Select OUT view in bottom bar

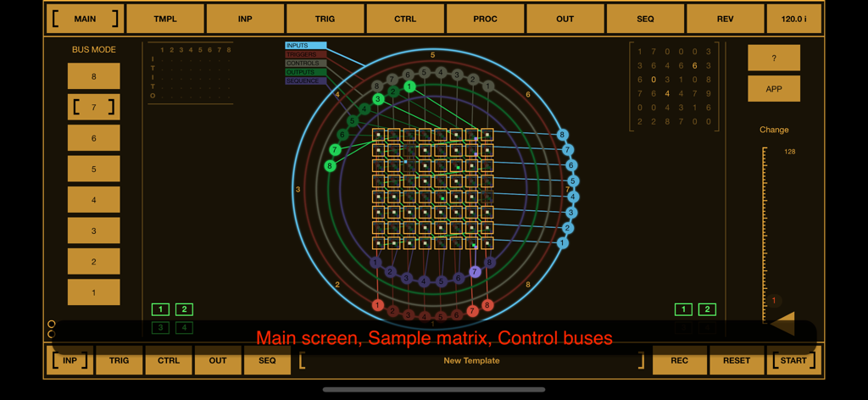tap(218, 360)
